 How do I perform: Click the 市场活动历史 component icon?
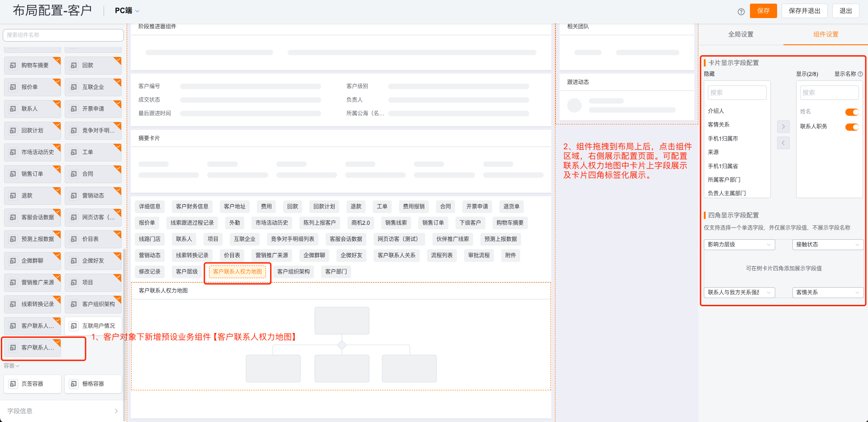pos(13,152)
